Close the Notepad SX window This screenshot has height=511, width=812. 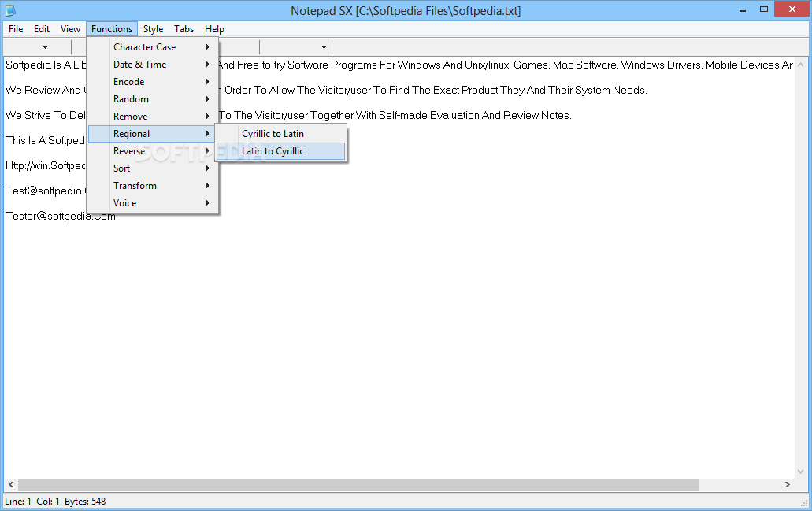point(792,9)
